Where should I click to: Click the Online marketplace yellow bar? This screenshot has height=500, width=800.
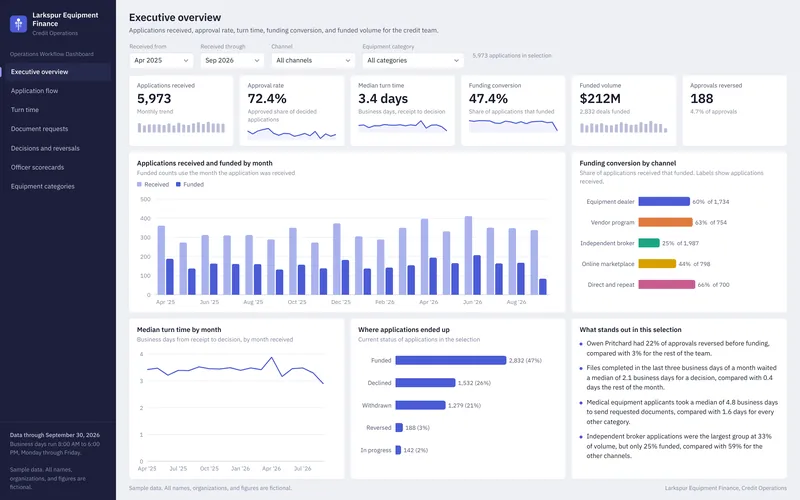(x=657, y=264)
